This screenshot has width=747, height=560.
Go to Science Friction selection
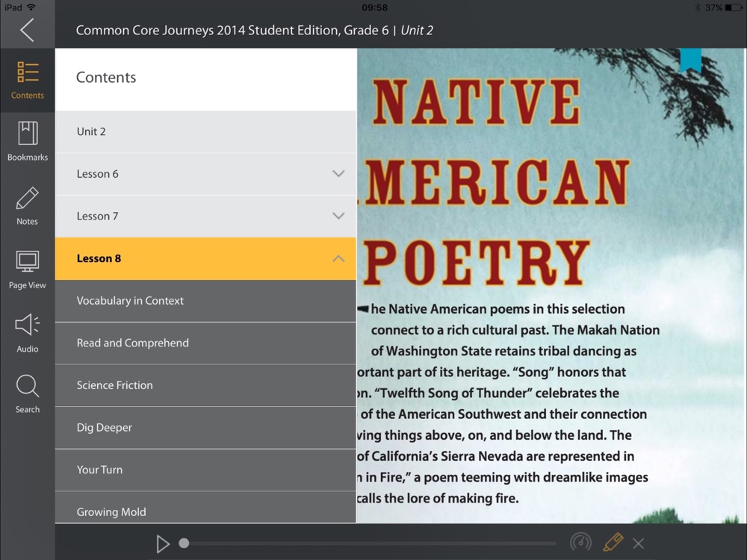click(114, 385)
